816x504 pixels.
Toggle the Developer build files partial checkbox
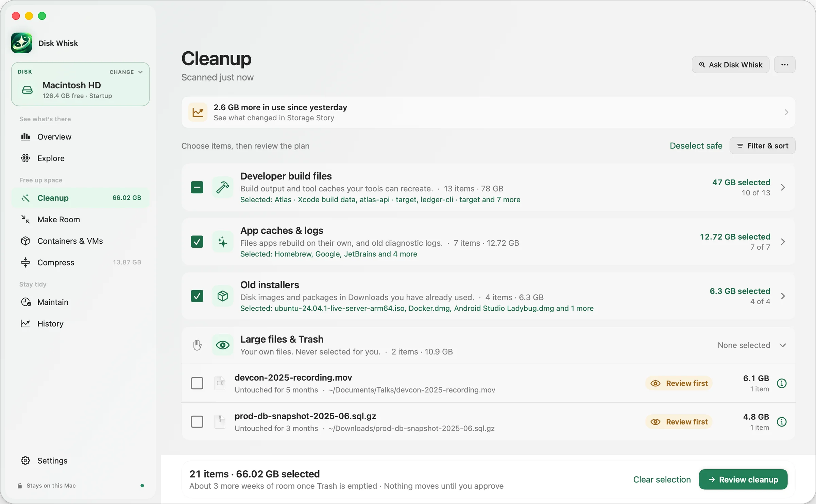(x=197, y=187)
